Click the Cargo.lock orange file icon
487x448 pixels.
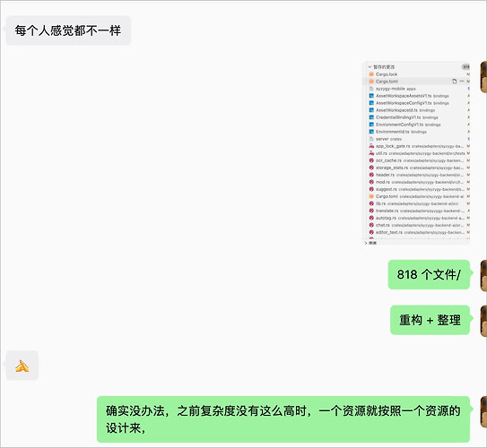(371, 74)
